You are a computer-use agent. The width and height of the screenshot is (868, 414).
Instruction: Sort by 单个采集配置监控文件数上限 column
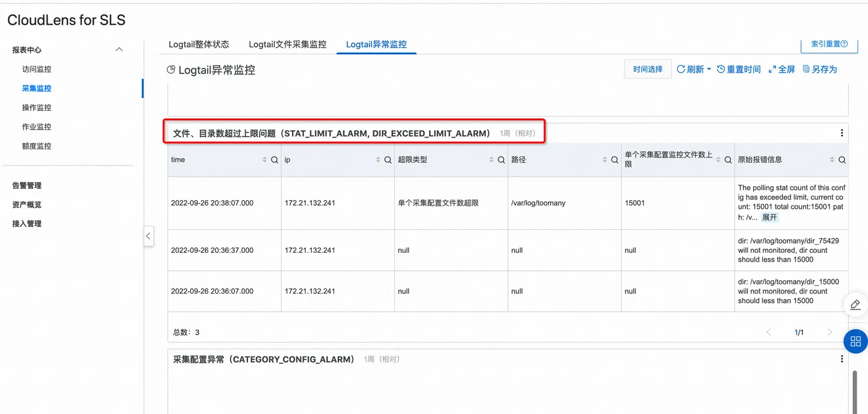coord(719,160)
